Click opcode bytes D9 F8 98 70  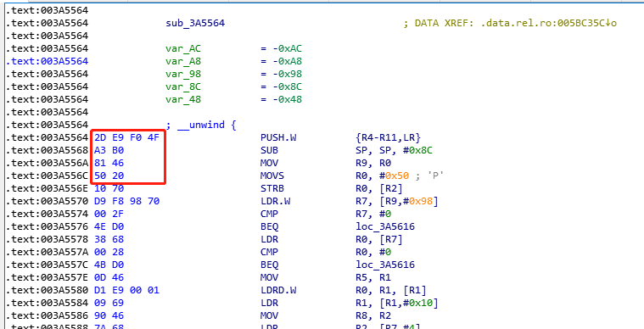point(127,202)
